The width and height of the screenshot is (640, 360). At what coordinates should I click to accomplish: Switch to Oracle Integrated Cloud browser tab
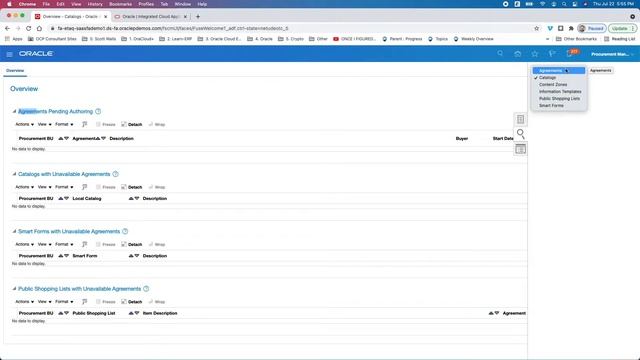click(x=151, y=17)
